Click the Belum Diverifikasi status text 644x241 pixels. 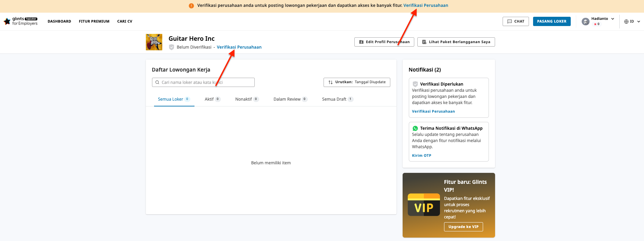click(x=194, y=47)
